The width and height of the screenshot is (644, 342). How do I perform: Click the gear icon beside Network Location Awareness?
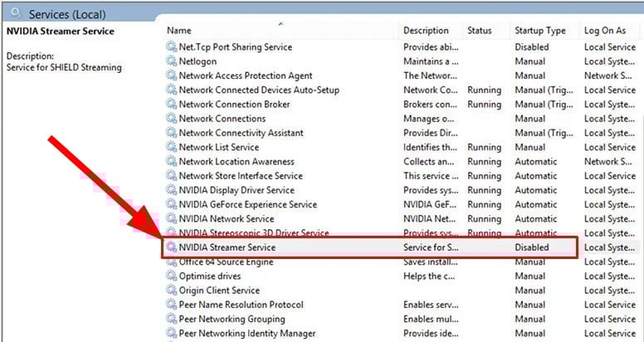tap(171, 162)
